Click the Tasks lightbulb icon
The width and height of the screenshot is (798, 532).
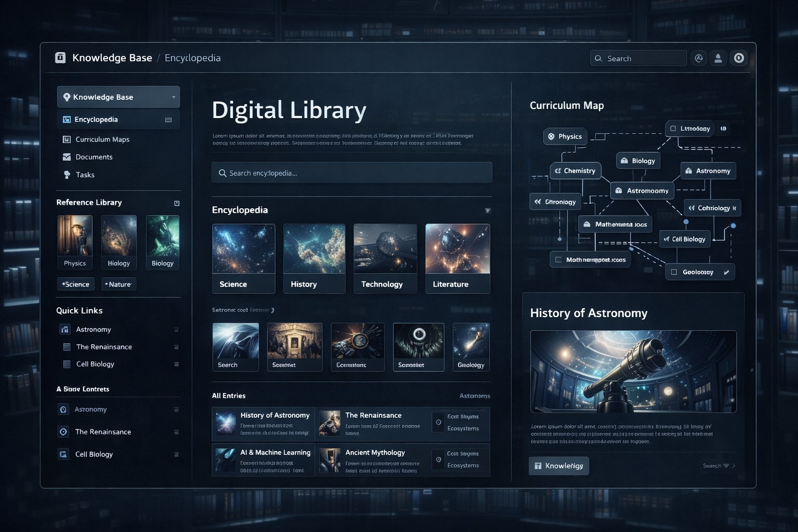67,175
